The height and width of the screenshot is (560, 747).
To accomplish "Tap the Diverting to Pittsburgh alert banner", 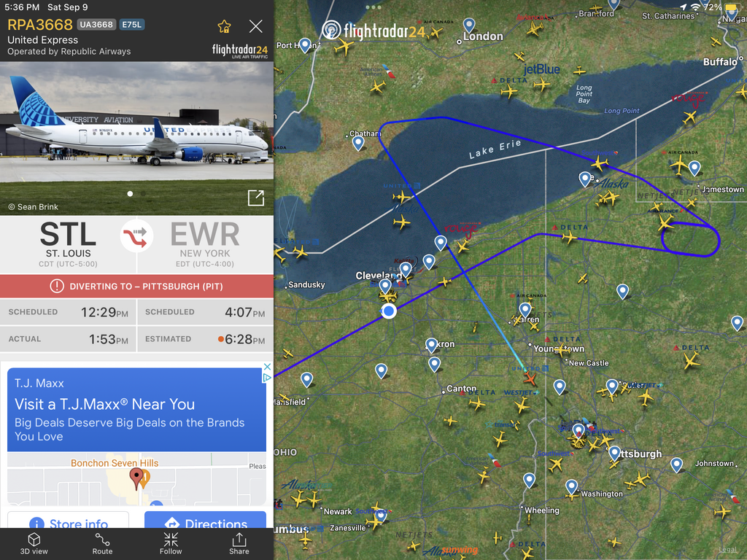I will coord(136,286).
